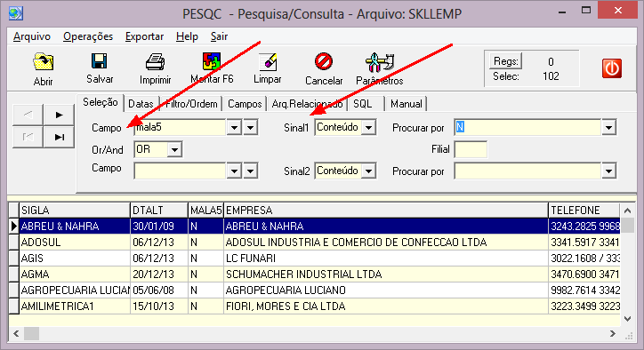Click the Cancelar prohibition icon
The image size is (644, 350).
324,61
